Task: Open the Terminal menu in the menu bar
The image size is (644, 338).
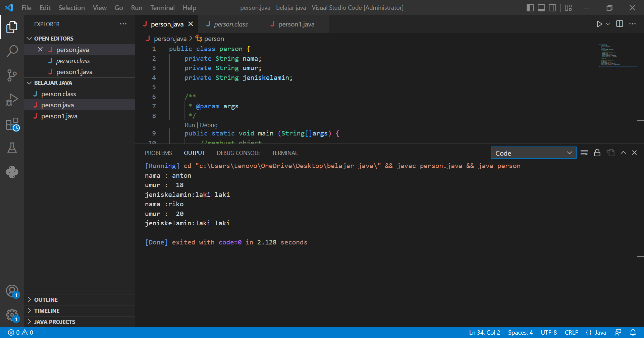Action: click(x=162, y=7)
